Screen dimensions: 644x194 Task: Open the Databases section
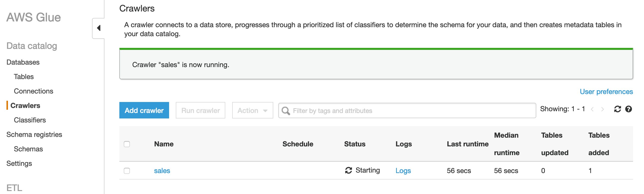coord(23,62)
